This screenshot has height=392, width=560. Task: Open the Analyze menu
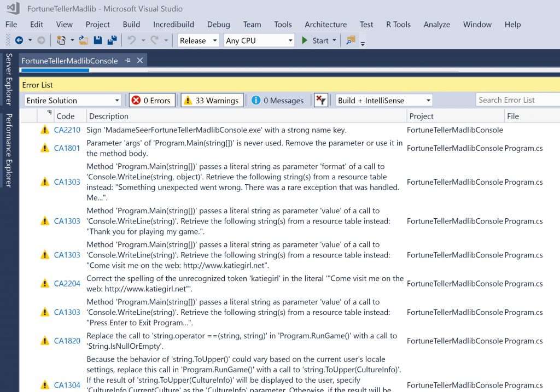437,24
